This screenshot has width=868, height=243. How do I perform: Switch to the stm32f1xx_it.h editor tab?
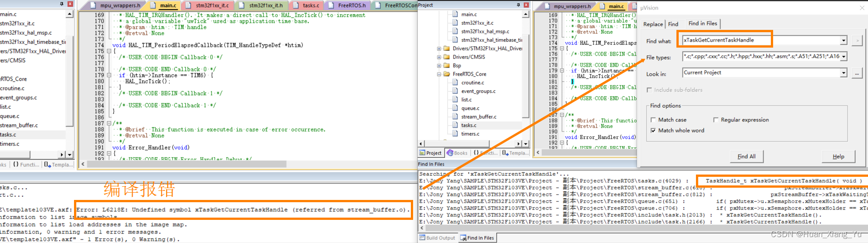click(261, 5)
